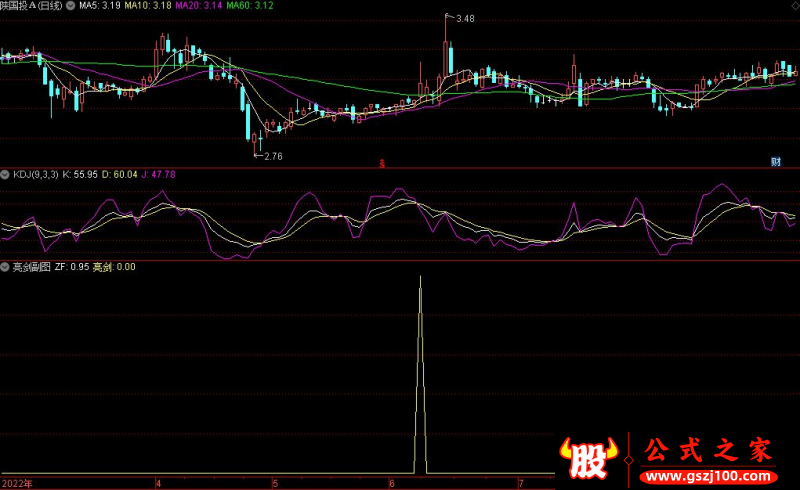This screenshot has width=800, height=490.
Task: Select the MA20 moving average label
Action: coord(201,6)
